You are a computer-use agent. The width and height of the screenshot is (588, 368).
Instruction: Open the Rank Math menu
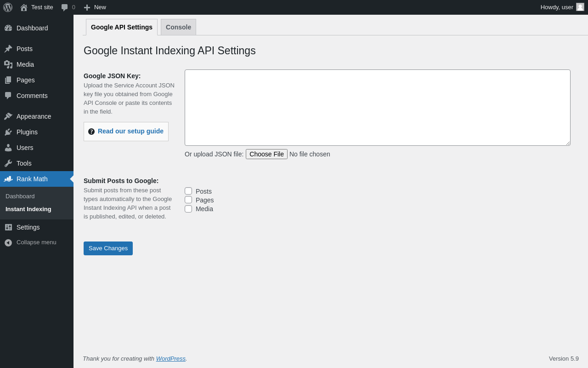point(32,179)
